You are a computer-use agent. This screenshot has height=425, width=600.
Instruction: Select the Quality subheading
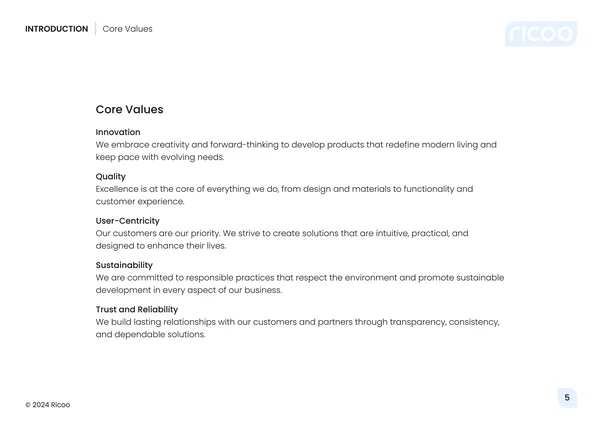[x=111, y=177]
